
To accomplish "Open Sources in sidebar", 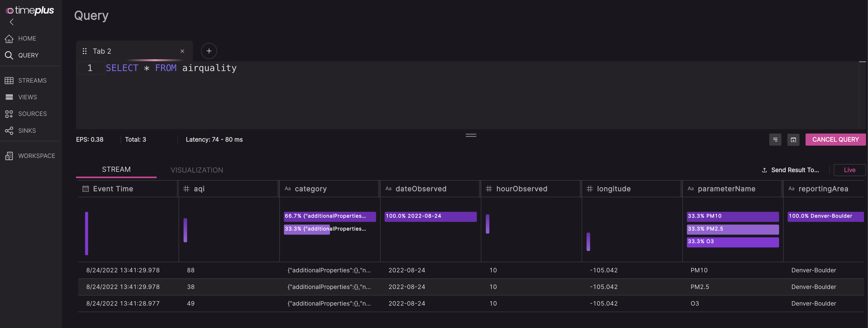I will [x=32, y=114].
